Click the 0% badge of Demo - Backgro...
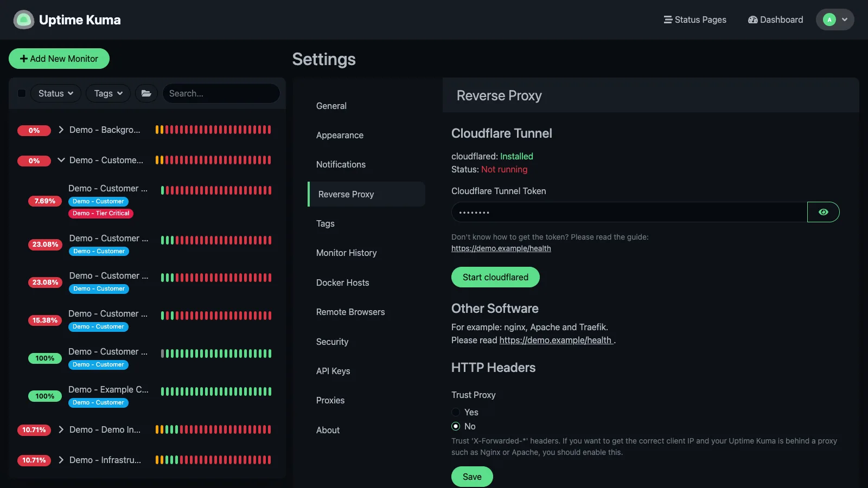Viewport: 868px width, 488px height. point(34,131)
